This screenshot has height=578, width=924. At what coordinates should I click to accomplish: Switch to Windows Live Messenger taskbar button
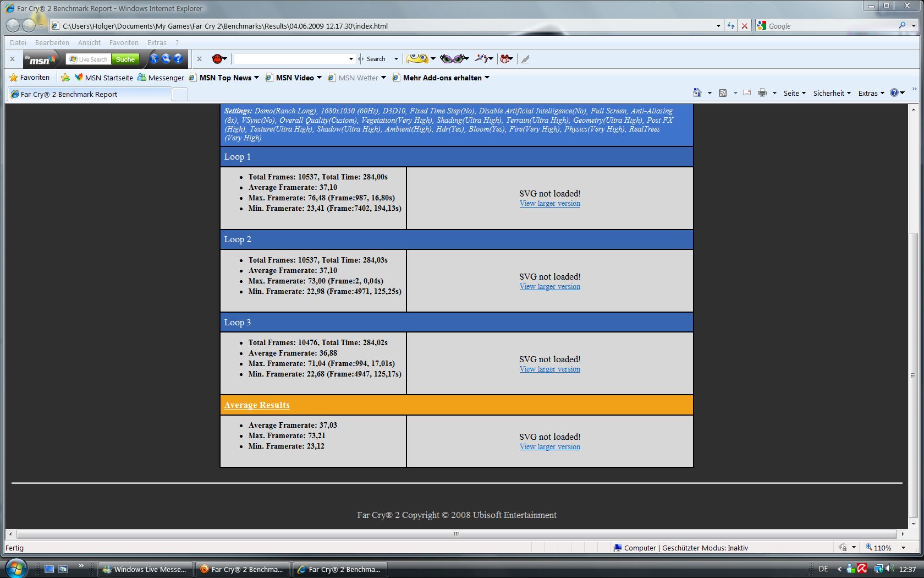coord(146,569)
